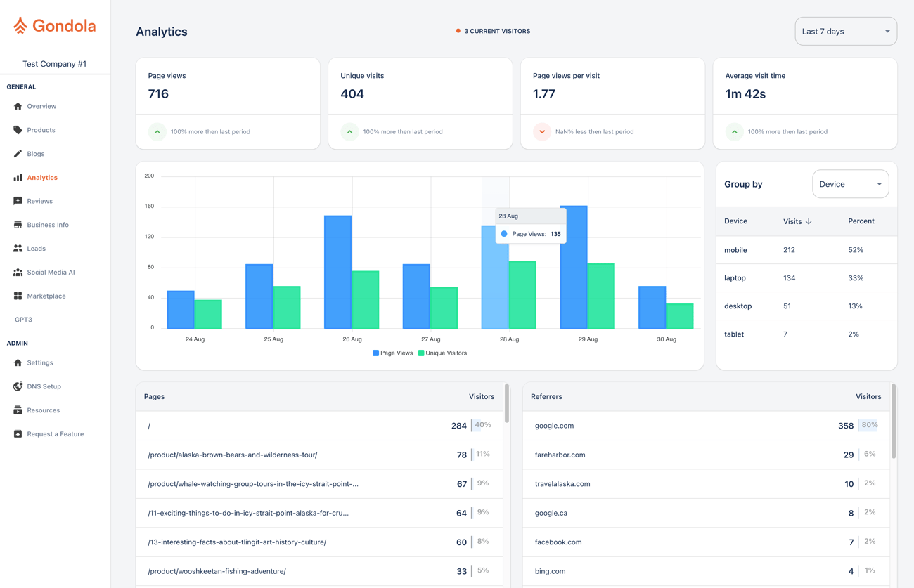Click the Products tag icon
Image resolution: width=914 pixels, height=588 pixels.
(18, 130)
